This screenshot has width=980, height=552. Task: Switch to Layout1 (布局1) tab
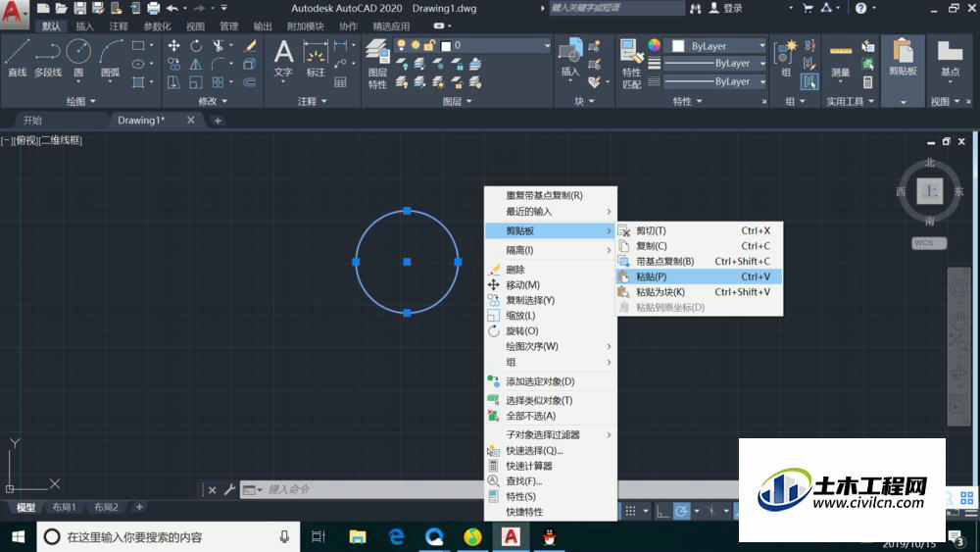64,507
